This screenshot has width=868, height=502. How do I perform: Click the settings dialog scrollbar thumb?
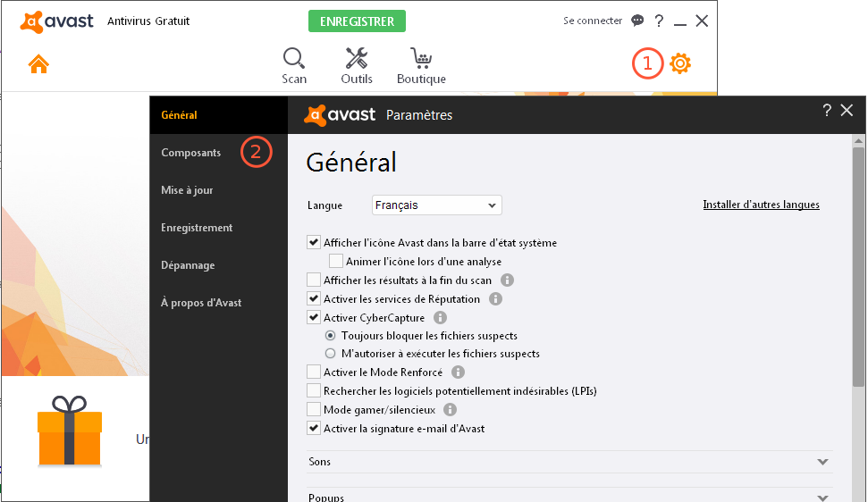click(x=858, y=266)
